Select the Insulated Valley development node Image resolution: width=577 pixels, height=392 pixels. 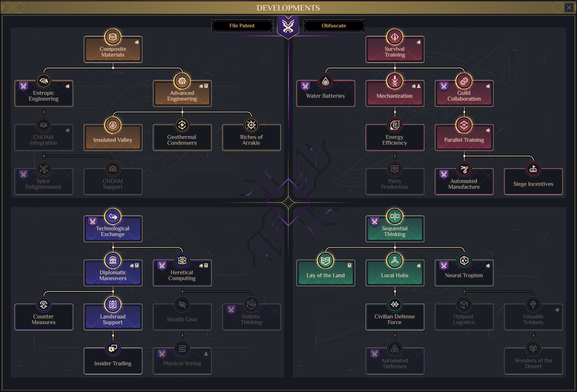[x=113, y=140]
